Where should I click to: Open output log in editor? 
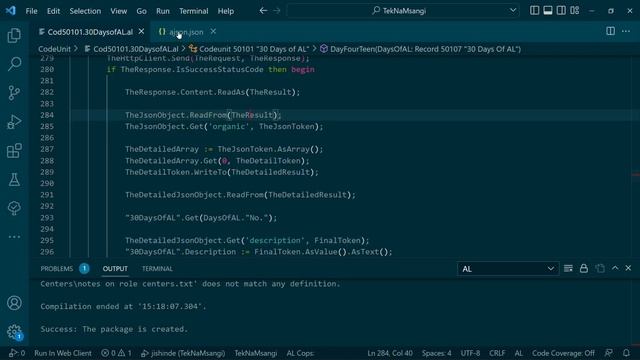coord(600,268)
